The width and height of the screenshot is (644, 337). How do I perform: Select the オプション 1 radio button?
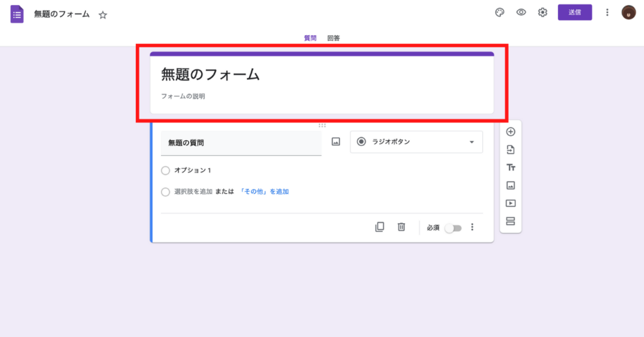click(165, 170)
